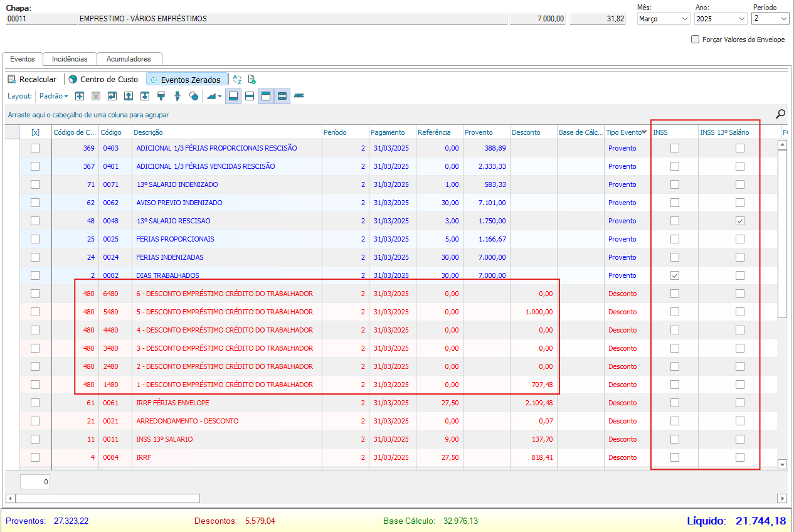Click the document with green check icon
The image size is (794, 532).
[251, 80]
